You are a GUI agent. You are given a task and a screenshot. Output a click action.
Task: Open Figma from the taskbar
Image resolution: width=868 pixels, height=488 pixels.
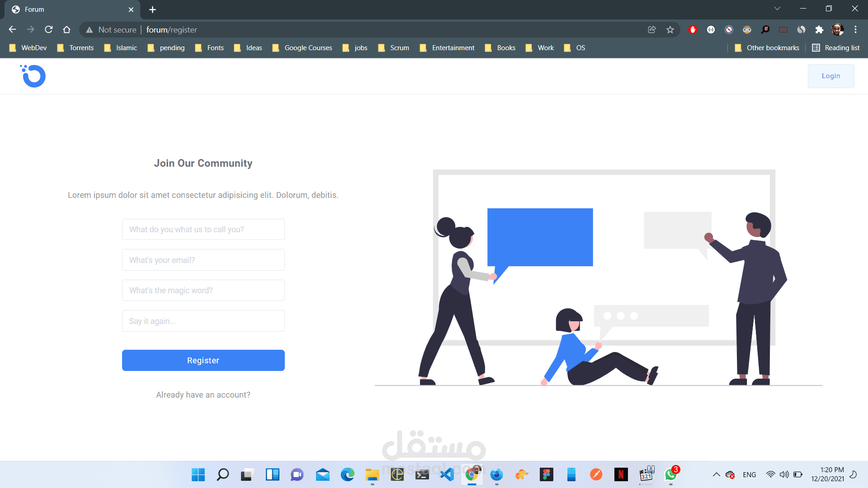point(547,474)
